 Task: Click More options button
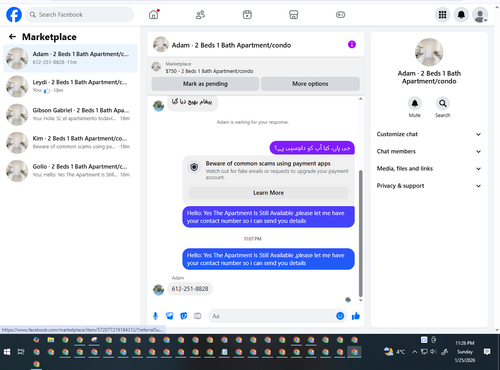310,84
